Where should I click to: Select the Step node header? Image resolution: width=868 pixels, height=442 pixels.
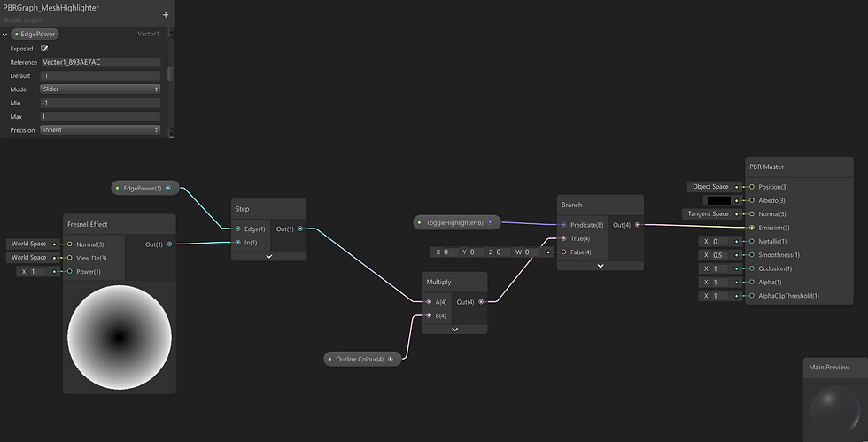click(x=269, y=209)
